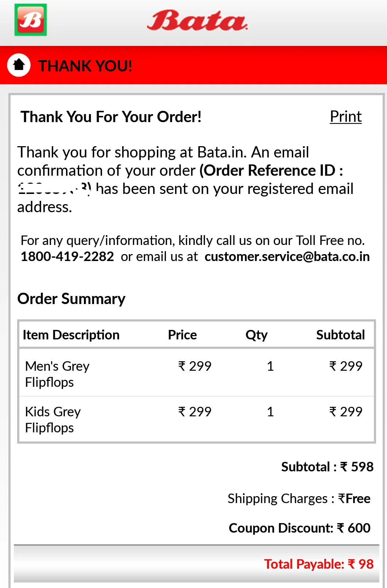This screenshot has width=387, height=588.
Task: Tap the Shipping Charges Free text
Action: click(x=299, y=498)
